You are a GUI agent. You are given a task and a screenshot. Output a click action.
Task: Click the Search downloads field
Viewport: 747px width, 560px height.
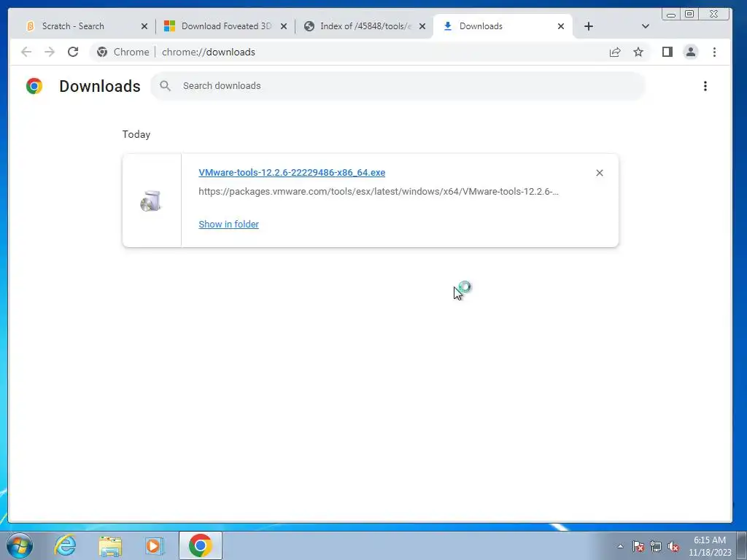(398, 86)
